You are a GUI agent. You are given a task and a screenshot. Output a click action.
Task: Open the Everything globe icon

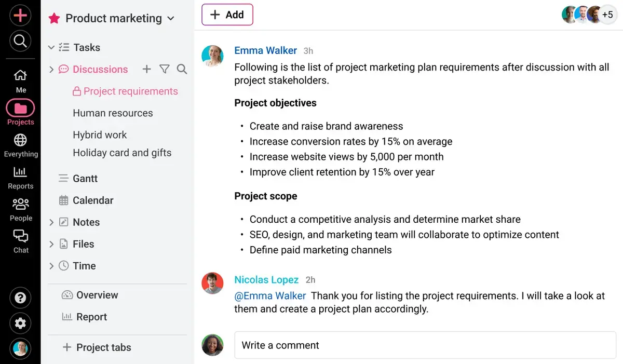[x=20, y=141]
